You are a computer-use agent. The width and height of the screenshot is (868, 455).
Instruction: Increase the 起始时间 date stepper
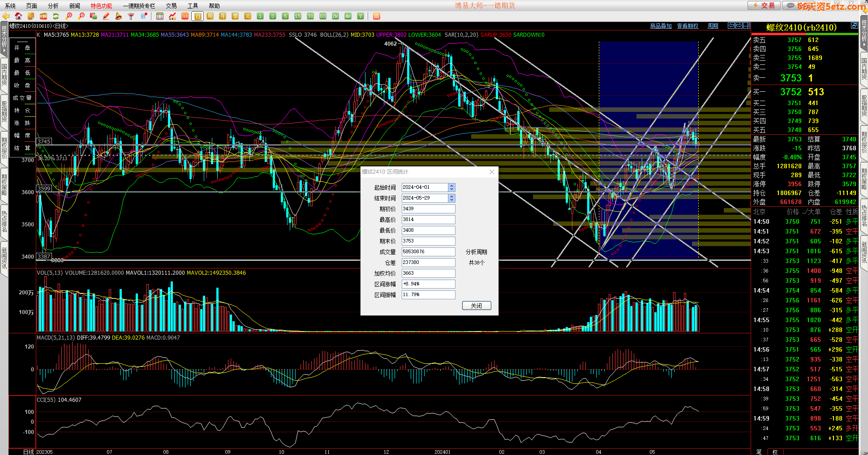[x=451, y=186]
